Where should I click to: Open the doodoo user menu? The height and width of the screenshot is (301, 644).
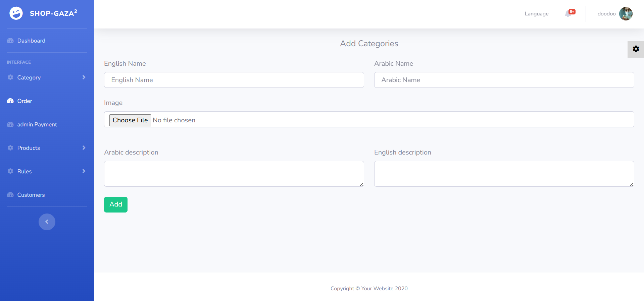pos(615,14)
